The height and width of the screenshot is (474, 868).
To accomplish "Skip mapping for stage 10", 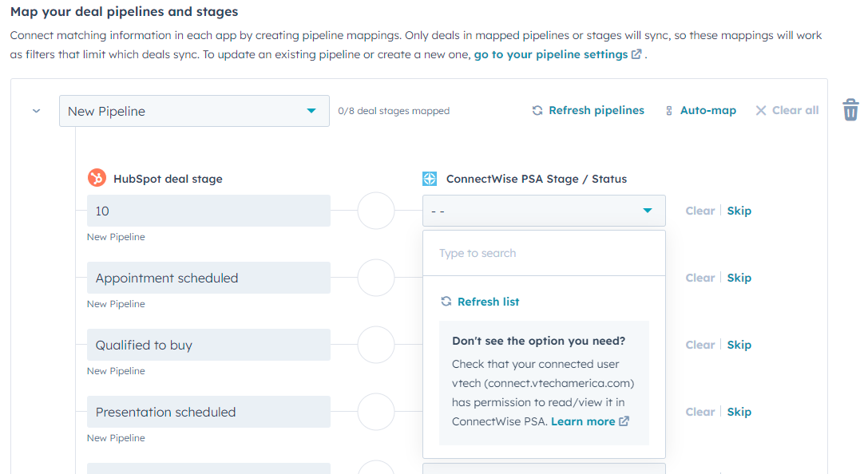I will pyautogui.click(x=739, y=211).
